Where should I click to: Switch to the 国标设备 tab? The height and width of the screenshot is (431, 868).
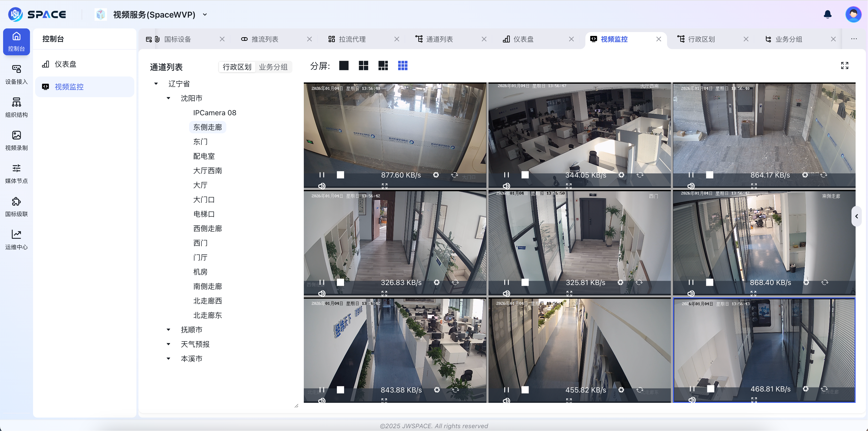[x=177, y=39]
